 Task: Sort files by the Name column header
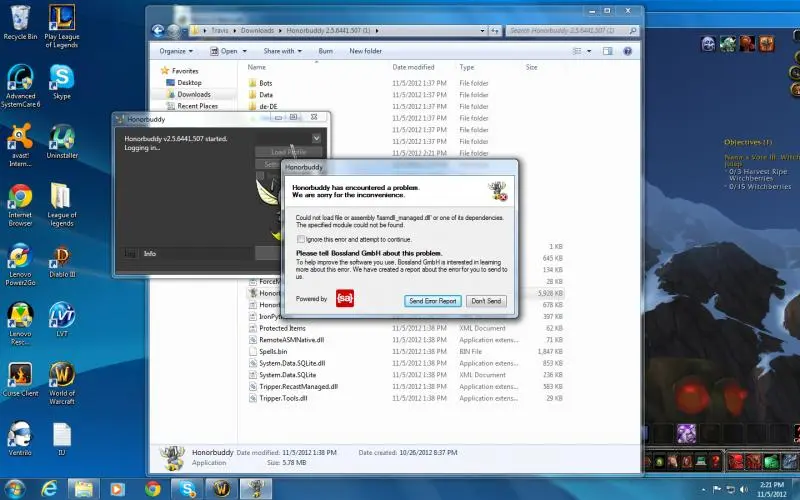click(x=257, y=67)
